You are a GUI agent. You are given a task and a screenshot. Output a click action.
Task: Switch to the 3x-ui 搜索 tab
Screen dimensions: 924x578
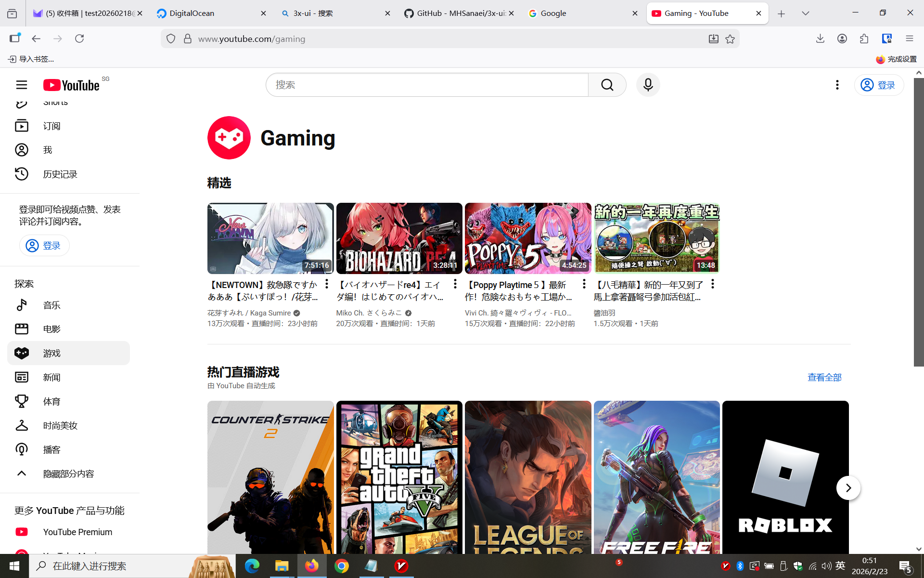click(x=336, y=13)
